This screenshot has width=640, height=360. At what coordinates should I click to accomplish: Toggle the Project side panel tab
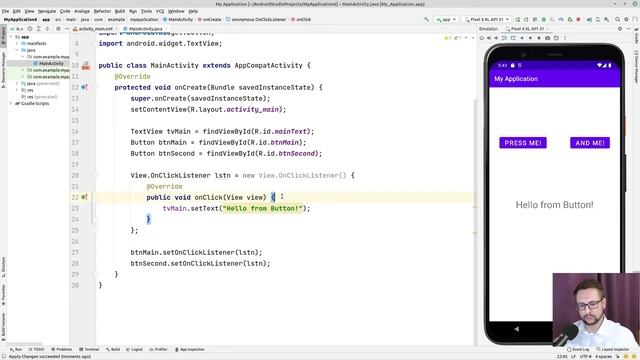pos(3,36)
